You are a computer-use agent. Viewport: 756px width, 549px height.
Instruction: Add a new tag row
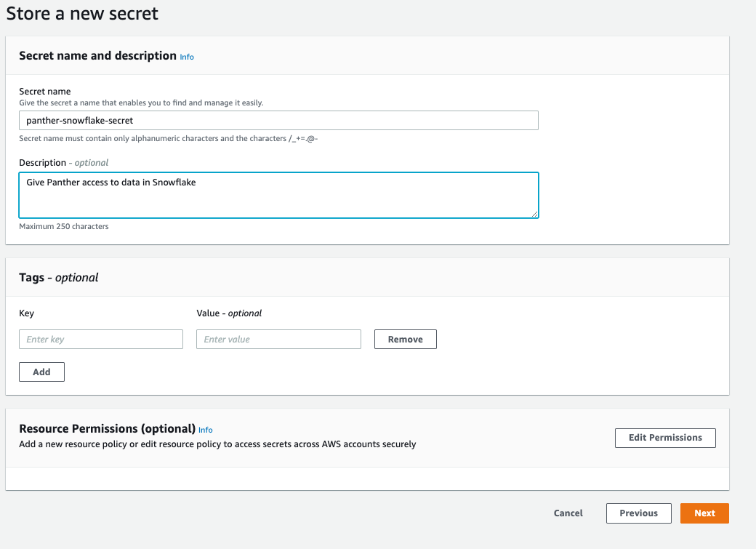point(41,372)
